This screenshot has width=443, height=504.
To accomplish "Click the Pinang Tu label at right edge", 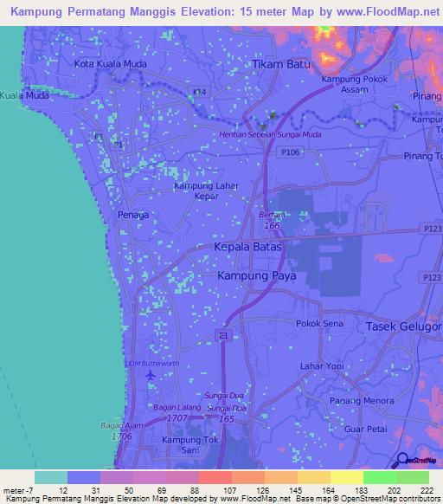I will (x=423, y=156).
